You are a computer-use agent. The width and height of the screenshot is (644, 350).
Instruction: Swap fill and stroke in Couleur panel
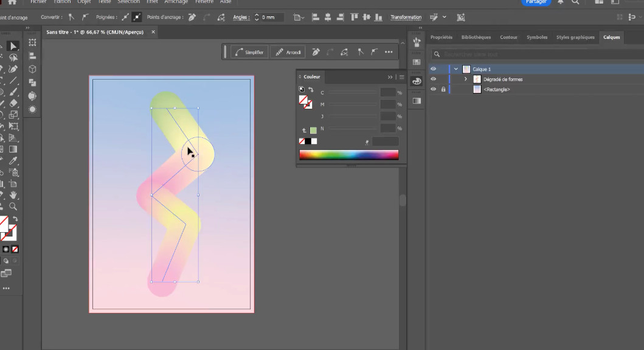pyautogui.click(x=311, y=90)
